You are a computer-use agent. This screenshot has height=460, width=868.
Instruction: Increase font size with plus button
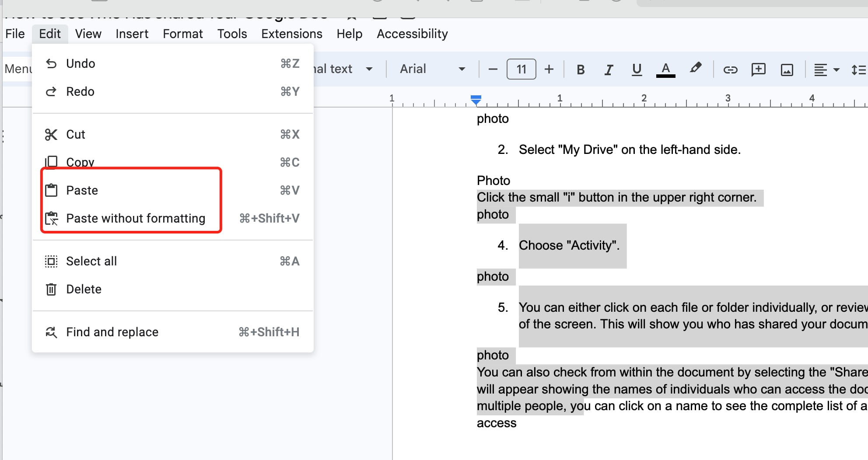click(x=549, y=69)
